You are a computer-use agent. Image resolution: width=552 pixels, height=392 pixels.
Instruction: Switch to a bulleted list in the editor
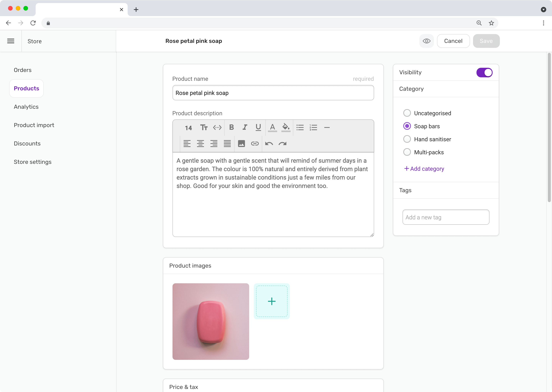tap(300, 127)
